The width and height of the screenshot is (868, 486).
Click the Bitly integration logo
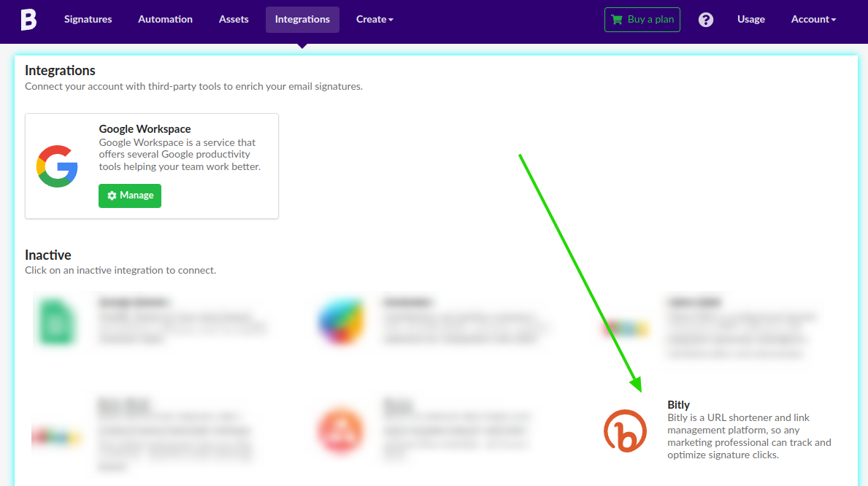point(625,431)
